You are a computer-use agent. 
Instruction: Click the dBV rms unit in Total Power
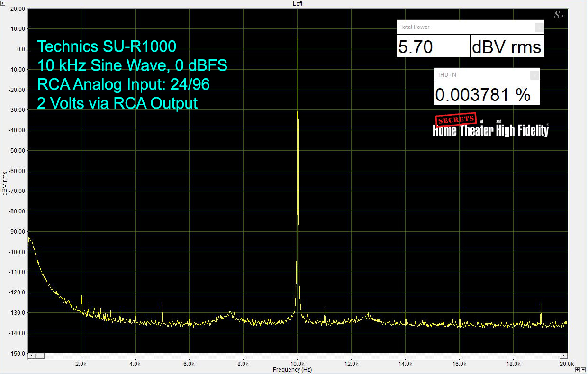pos(507,47)
